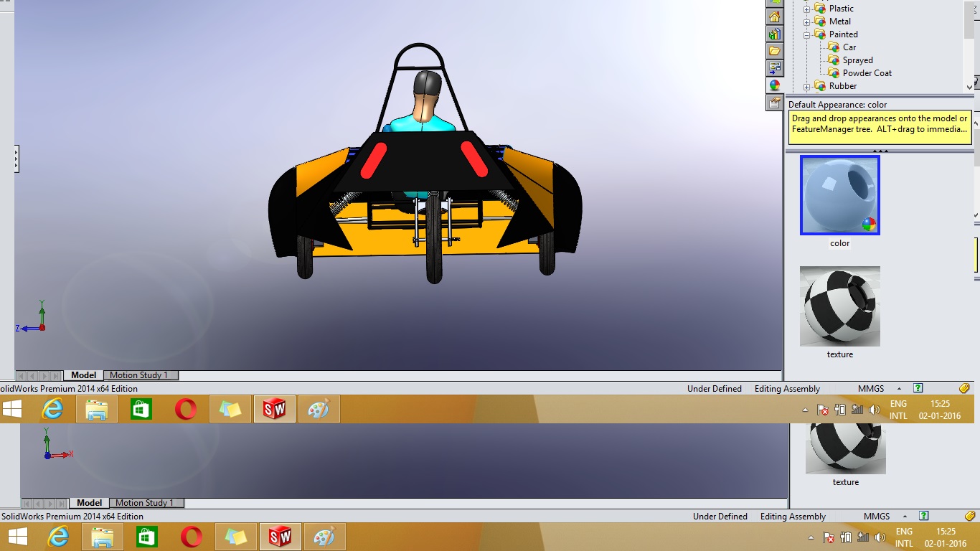The width and height of the screenshot is (980, 551).
Task: Expand the Plastic appearances folder
Action: (806, 9)
